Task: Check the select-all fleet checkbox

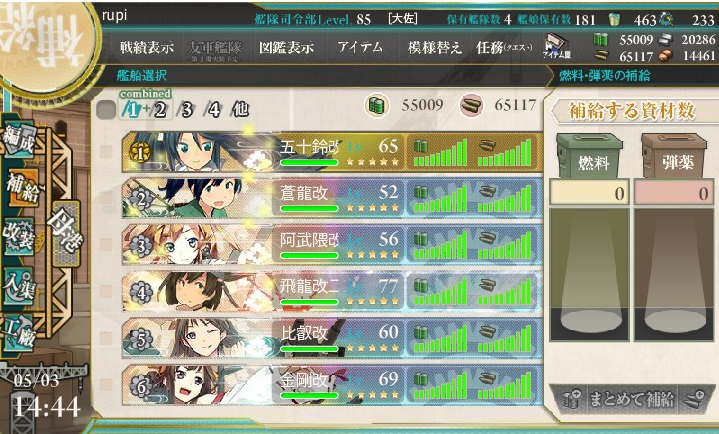Action: 106,110
